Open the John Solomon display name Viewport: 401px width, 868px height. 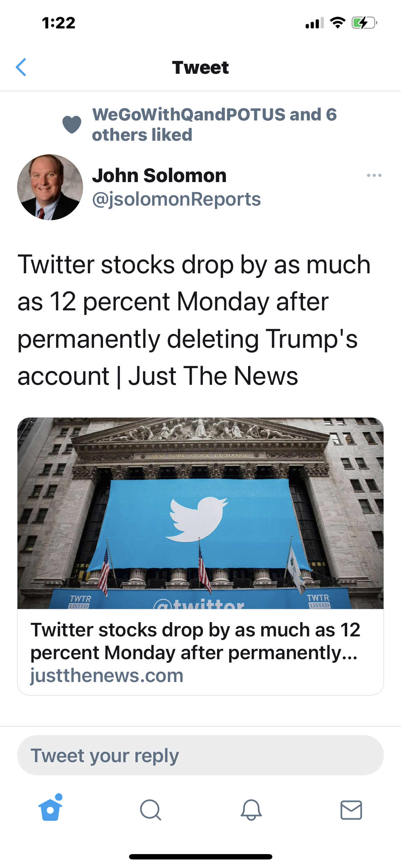[159, 176]
